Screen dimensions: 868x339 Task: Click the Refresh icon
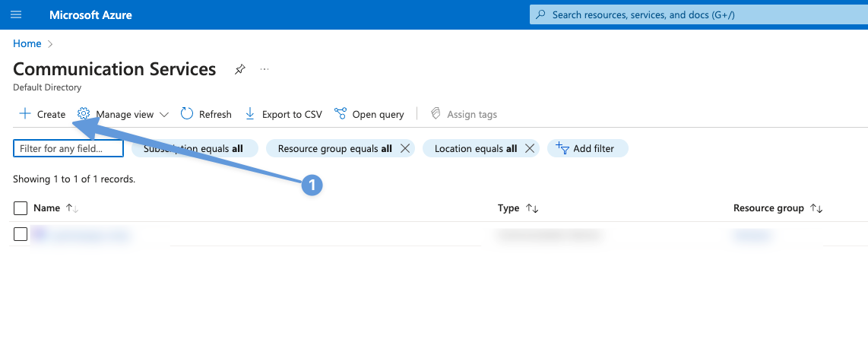click(x=187, y=114)
